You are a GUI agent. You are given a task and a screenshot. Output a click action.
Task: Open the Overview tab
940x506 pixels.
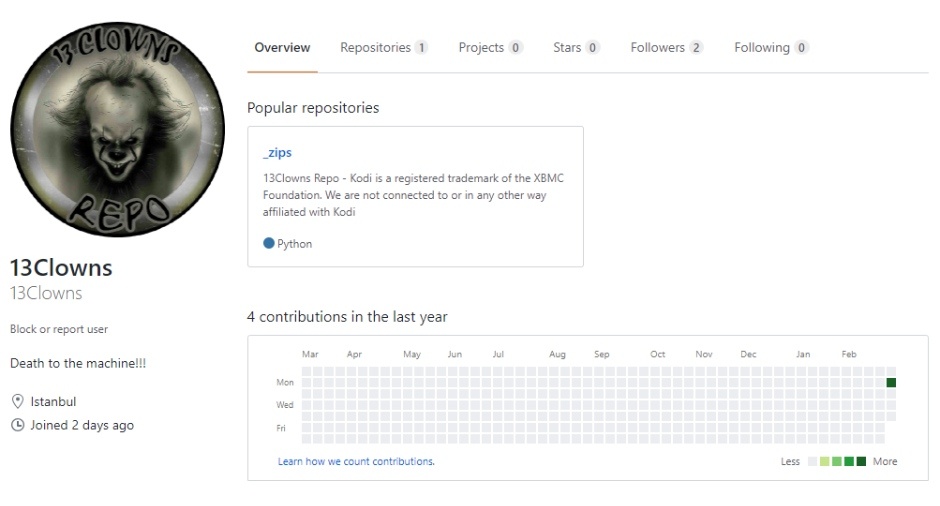282,47
